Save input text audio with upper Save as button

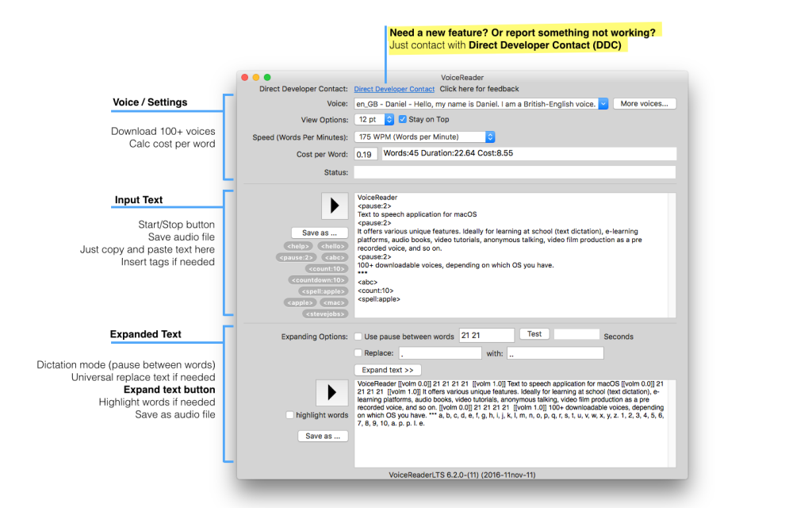point(320,233)
